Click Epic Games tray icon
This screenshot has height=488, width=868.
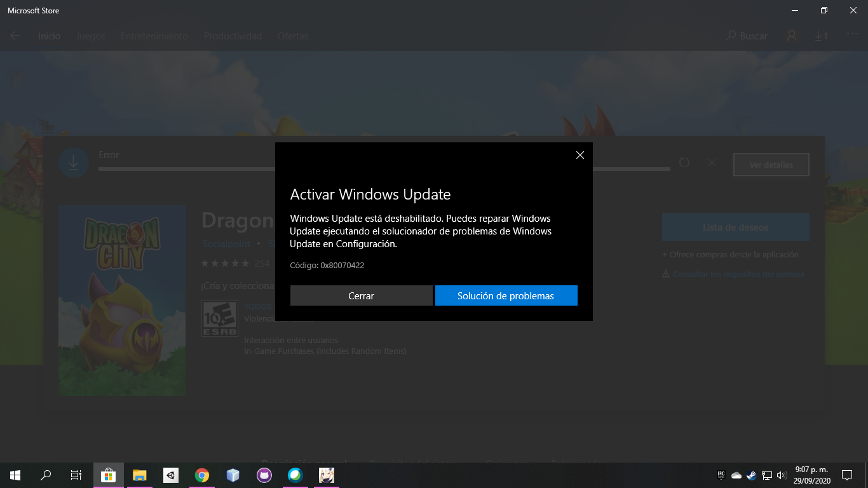click(721, 475)
